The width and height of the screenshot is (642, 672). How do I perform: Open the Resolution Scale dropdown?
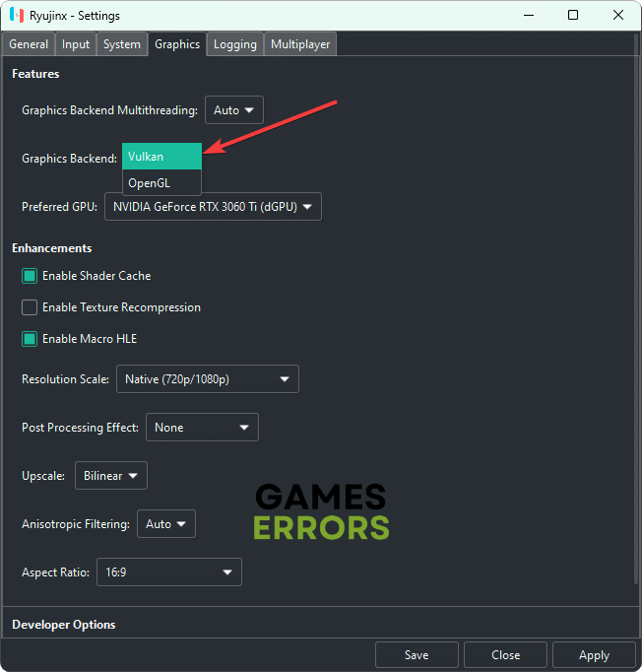click(208, 378)
